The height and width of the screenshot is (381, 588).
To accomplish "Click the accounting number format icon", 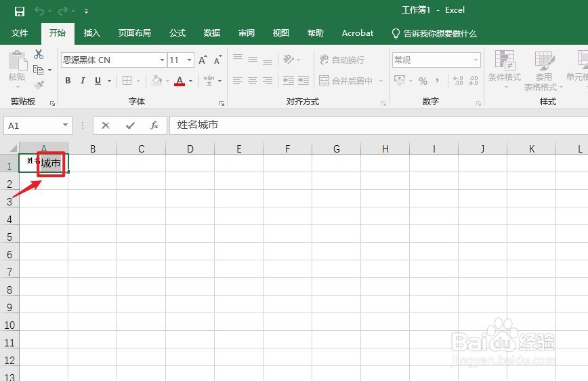I will pos(400,80).
